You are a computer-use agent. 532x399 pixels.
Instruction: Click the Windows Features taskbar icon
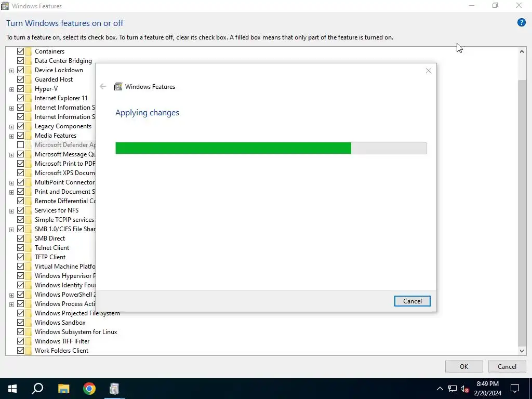click(x=115, y=389)
